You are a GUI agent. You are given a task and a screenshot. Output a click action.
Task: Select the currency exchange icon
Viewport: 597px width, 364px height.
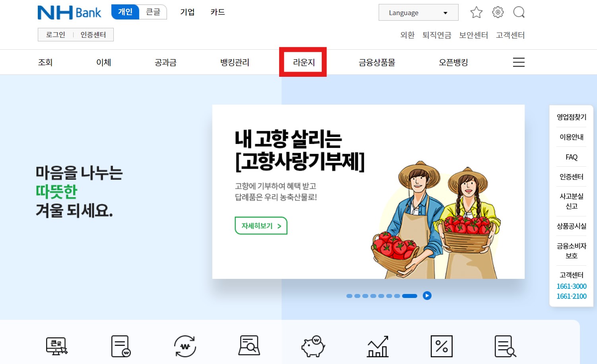coord(184,345)
